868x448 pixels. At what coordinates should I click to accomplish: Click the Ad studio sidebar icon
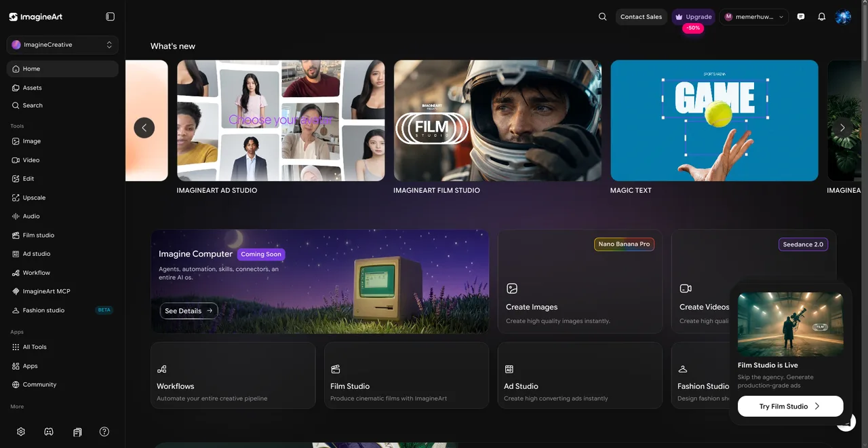16,254
